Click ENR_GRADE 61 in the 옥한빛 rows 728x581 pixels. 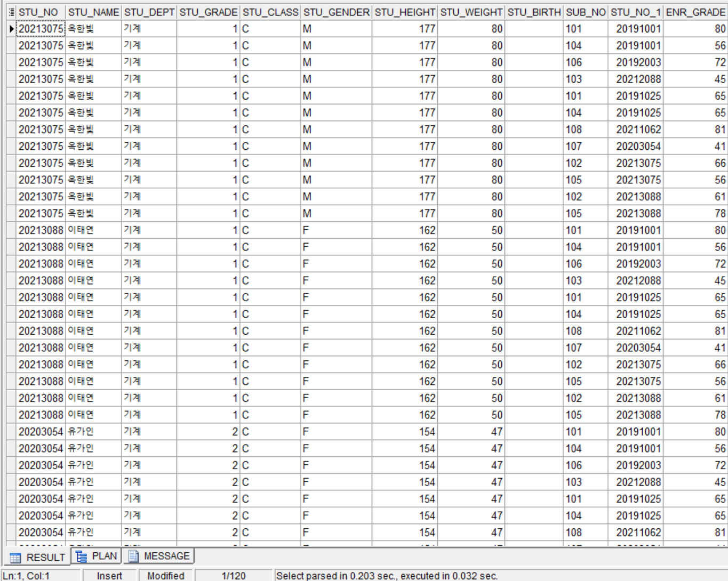[x=695, y=197]
